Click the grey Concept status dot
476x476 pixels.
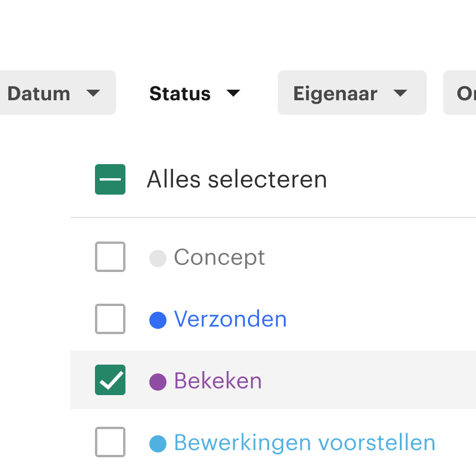pyautogui.click(x=158, y=259)
